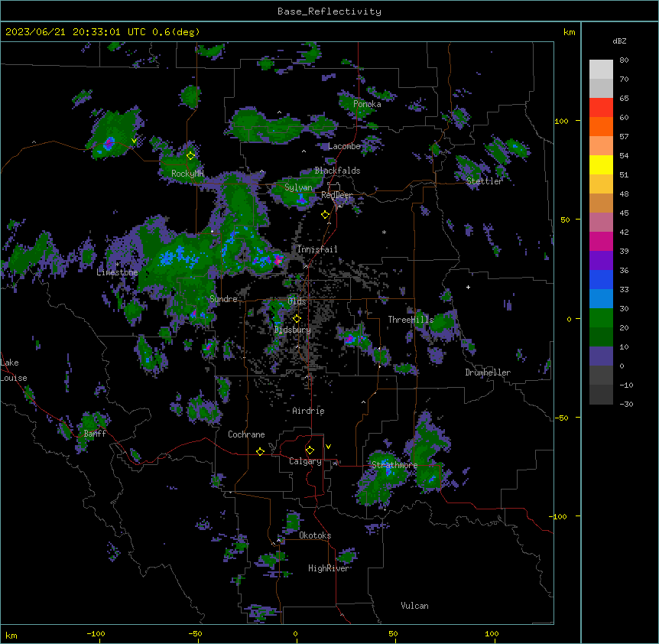Click the yellow V marker east of Calgary
Viewport: 659px width, 644px height.
[x=328, y=447]
